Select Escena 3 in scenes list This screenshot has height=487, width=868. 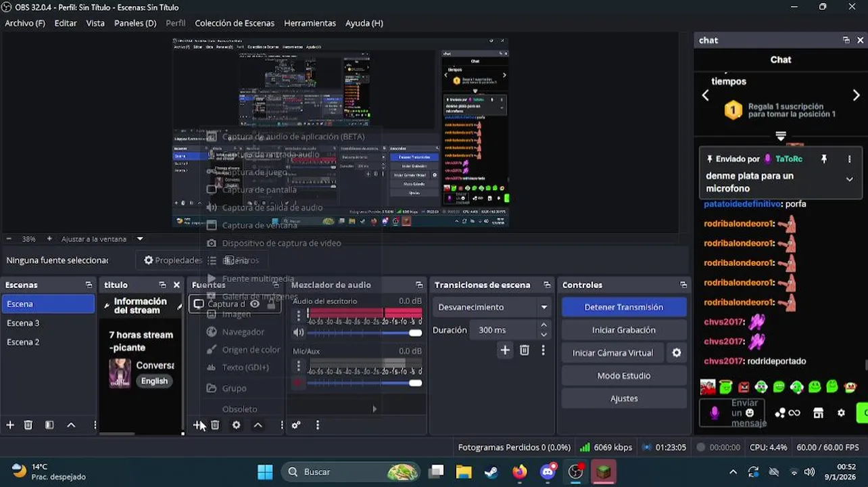(49, 323)
